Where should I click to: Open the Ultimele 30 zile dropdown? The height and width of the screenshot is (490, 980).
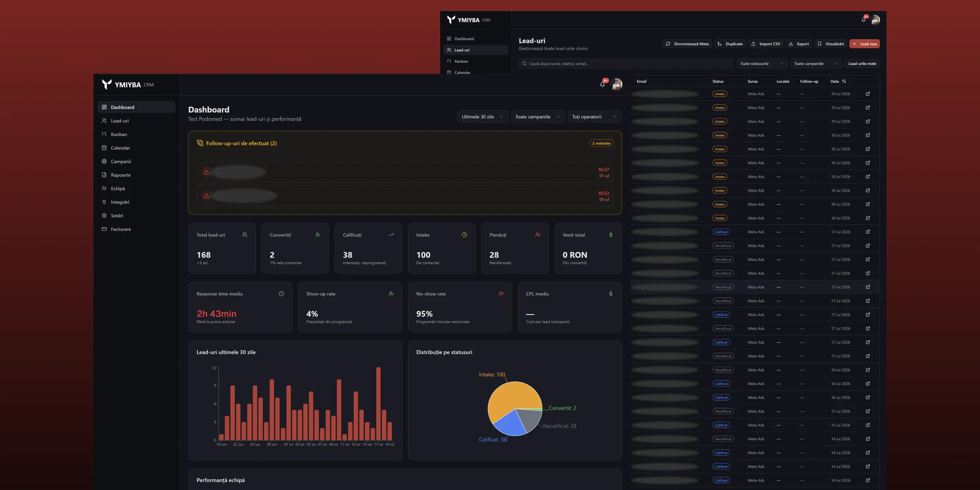[x=483, y=116]
